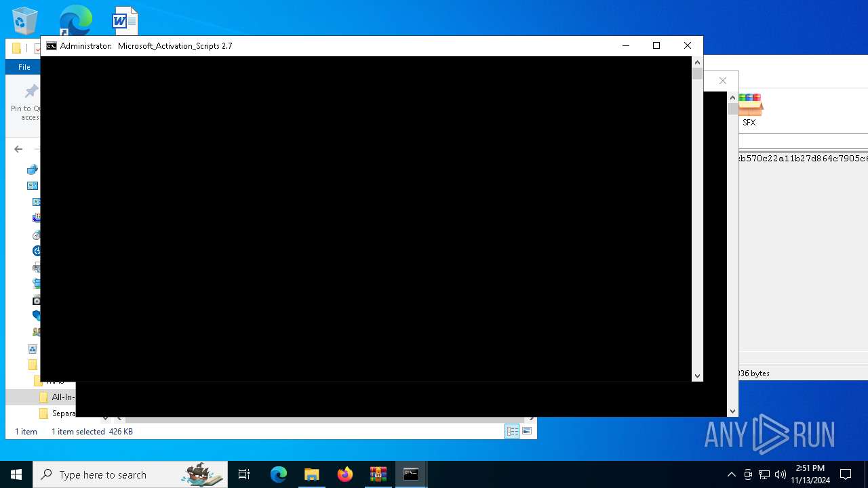Close the Microsoft_Activation_Scripts window
The image size is (868, 488).
pos(688,45)
